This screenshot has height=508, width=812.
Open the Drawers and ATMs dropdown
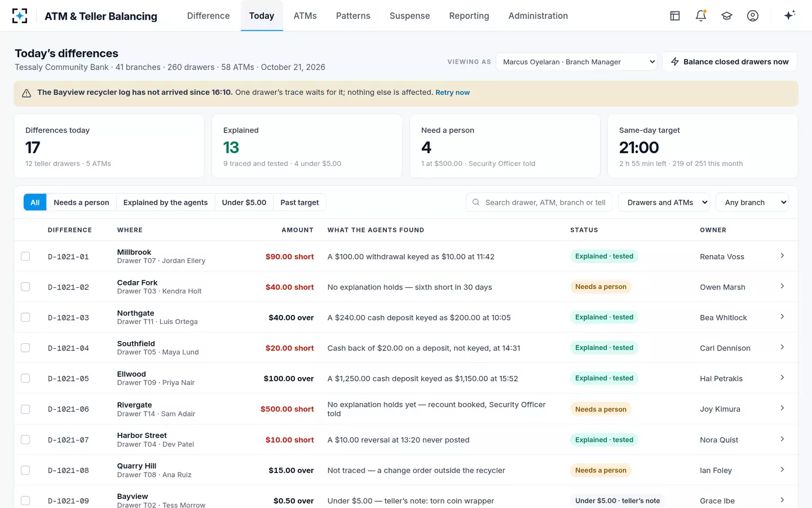coord(664,202)
